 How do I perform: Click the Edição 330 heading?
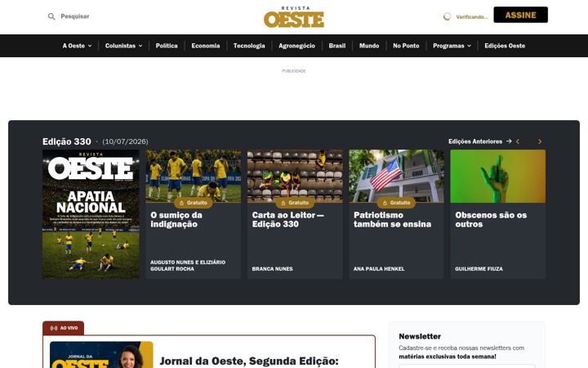(x=67, y=141)
